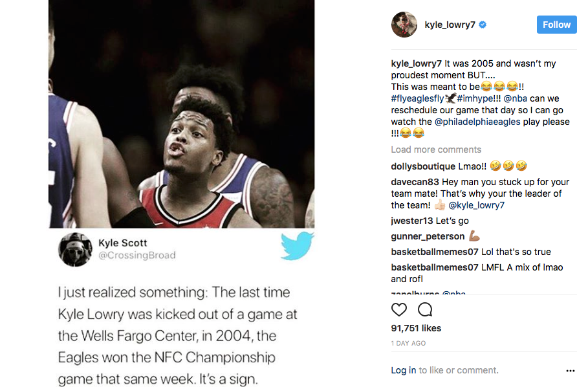Click the speech bubble comment icon
The image size is (588, 387).
[x=425, y=309]
